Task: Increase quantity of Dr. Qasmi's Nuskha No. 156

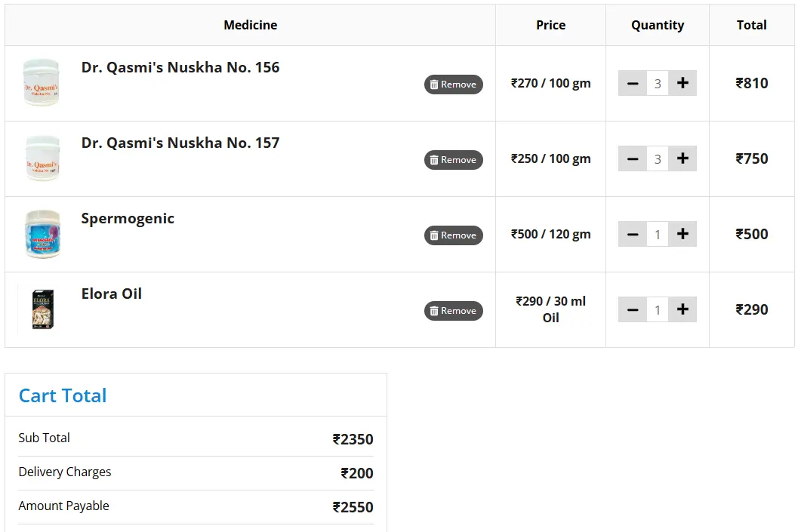Action: pyautogui.click(x=682, y=83)
